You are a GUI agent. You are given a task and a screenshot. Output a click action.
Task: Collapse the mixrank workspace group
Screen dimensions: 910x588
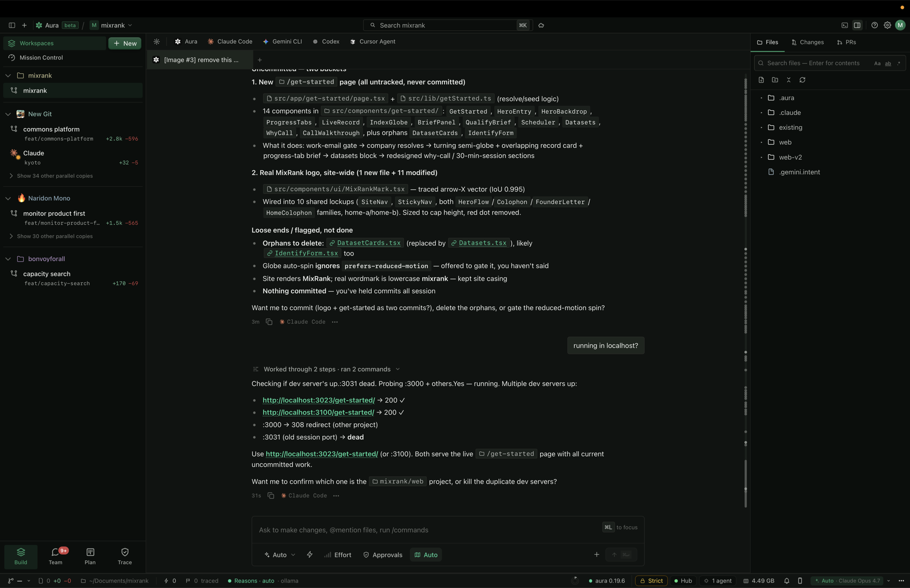point(8,75)
